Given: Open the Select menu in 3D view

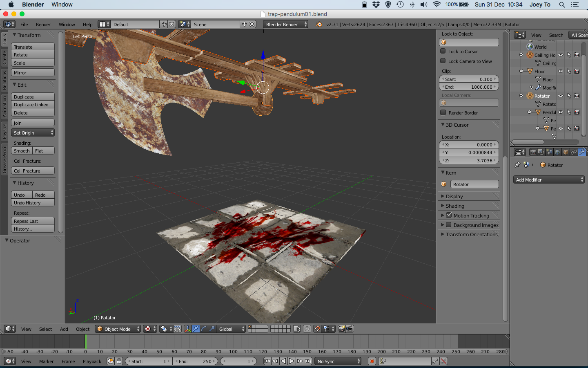Looking at the screenshot, I should tap(45, 329).
